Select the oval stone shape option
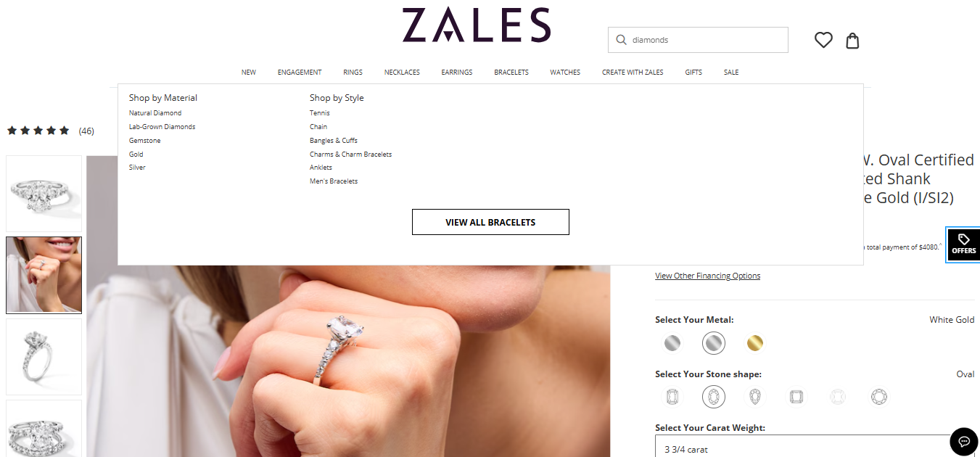Screen dimensions: 980x457 coord(714,397)
